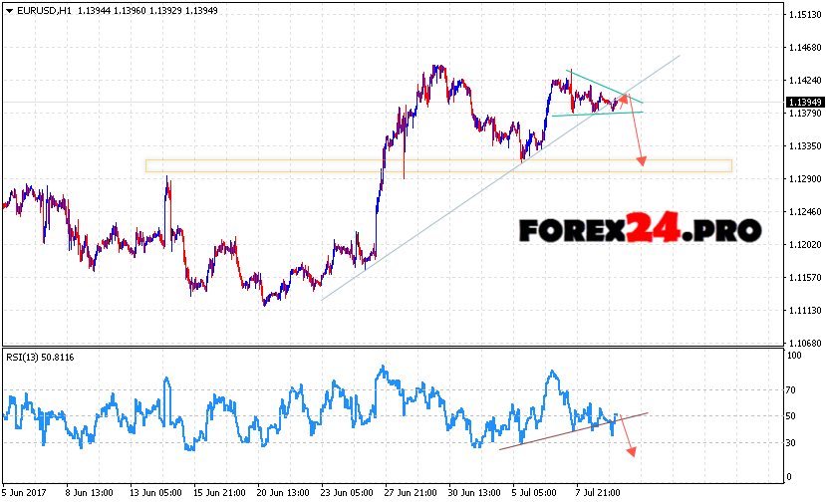Click the red downward arrow in RSI panel

click(x=627, y=436)
